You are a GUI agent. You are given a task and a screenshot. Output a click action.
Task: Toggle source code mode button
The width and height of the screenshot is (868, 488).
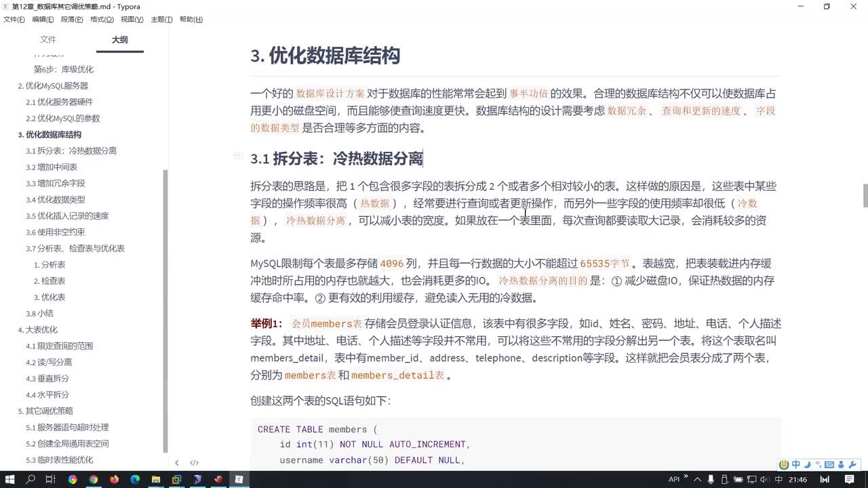194,463
